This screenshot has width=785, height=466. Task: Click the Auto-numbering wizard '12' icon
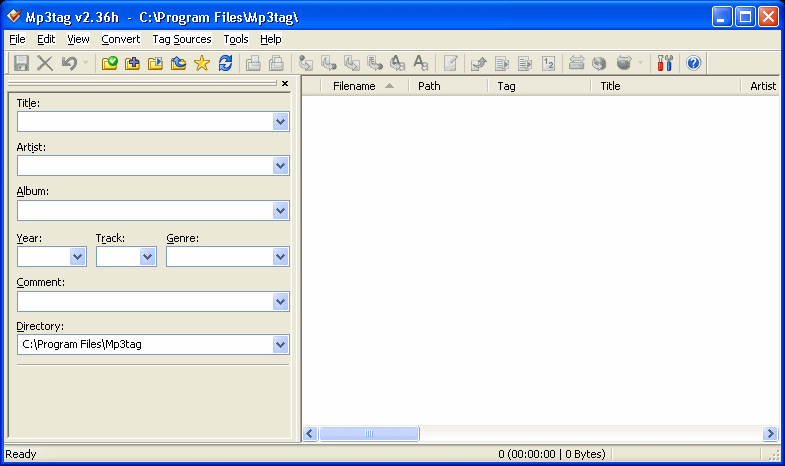tap(548, 63)
